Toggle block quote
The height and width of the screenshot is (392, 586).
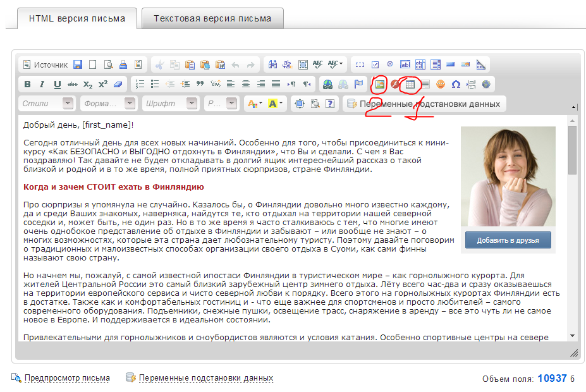tap(200, 84)
